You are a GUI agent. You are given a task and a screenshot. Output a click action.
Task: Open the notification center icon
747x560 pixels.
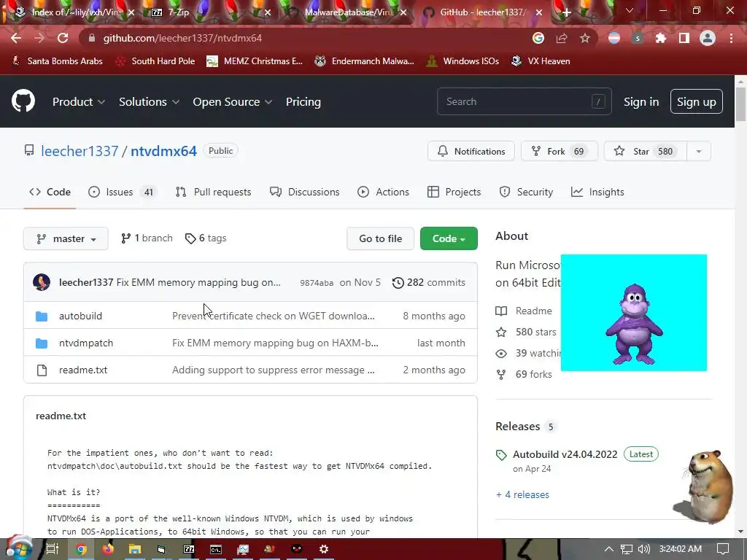click(x=723, y=549)
